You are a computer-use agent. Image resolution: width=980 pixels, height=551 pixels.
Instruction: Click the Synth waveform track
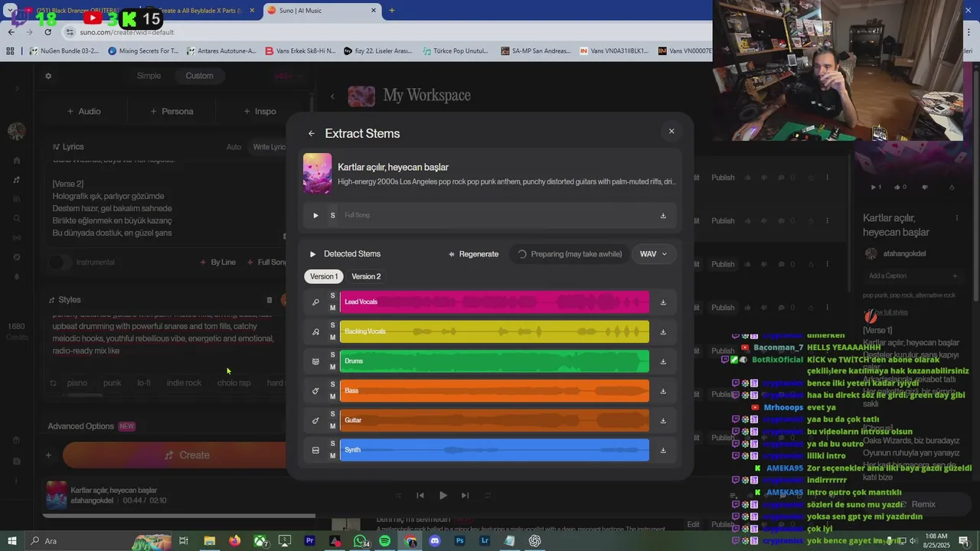[x=495, y=450]
